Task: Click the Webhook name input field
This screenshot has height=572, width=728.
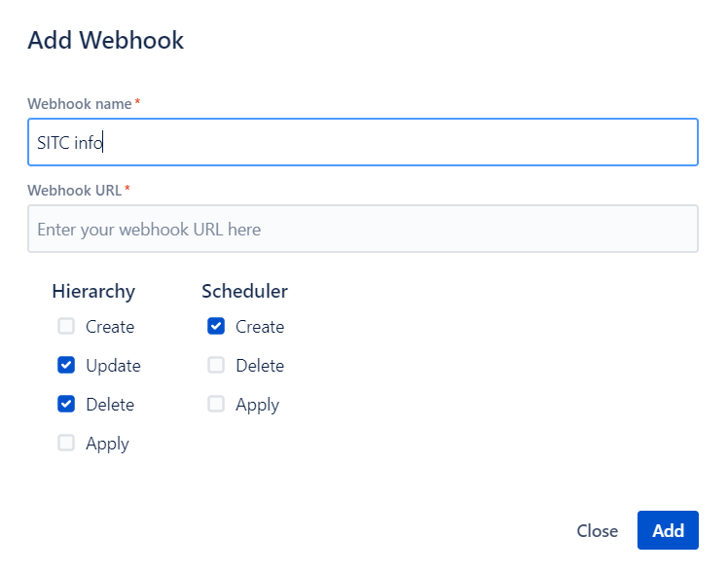Action: (362, 143)
